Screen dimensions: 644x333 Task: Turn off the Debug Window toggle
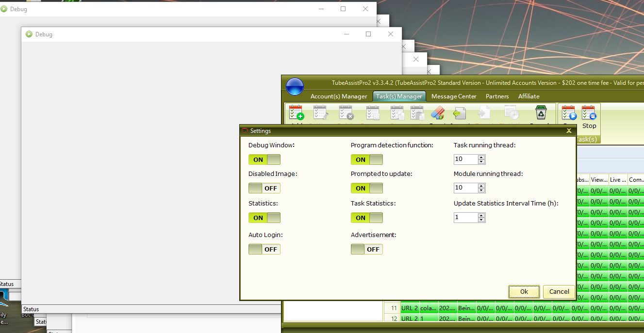point(264,159)
